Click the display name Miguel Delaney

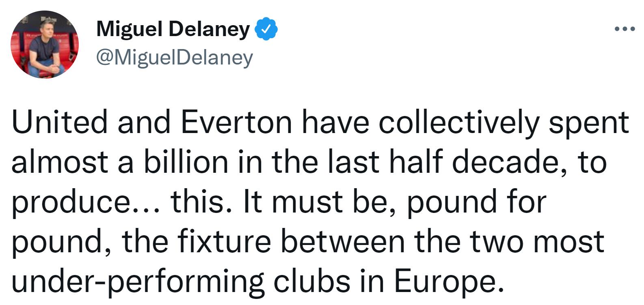pos(173,29)
